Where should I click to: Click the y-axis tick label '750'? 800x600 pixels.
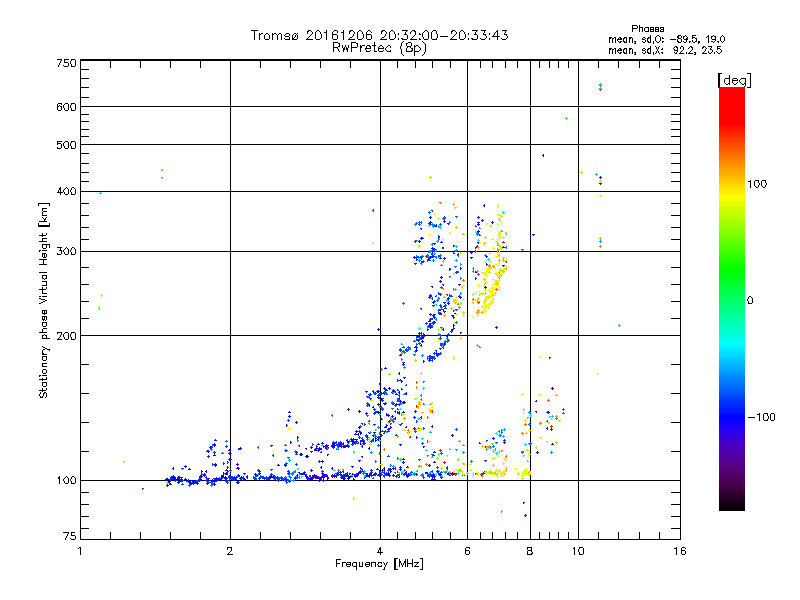[66, 63]
